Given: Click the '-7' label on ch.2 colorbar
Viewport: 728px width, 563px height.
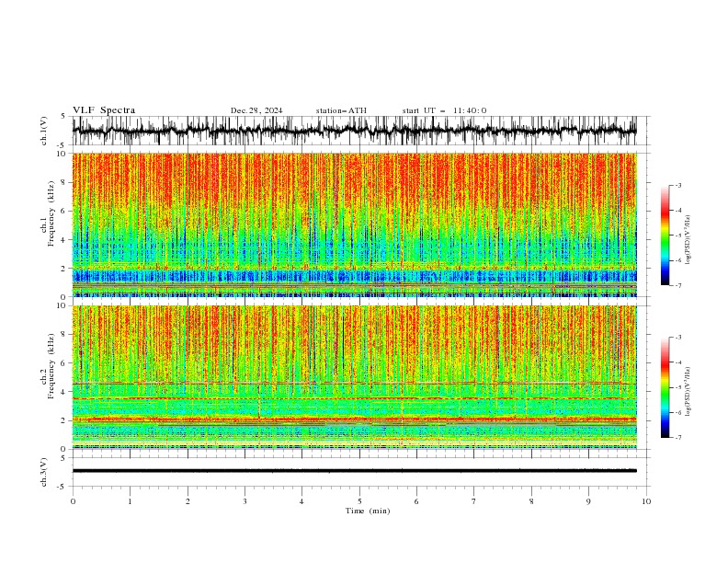Looking at the screenshot, I should [x=678, y=437].
